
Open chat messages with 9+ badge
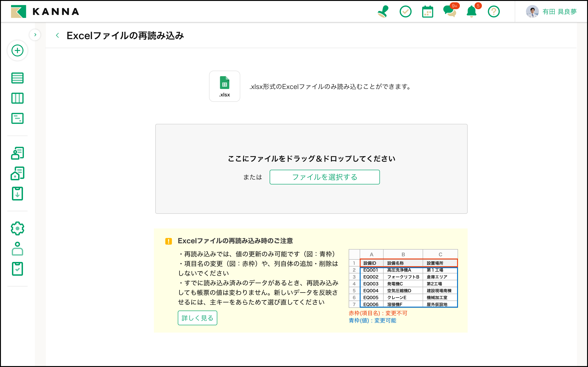[x=449, y=11]
